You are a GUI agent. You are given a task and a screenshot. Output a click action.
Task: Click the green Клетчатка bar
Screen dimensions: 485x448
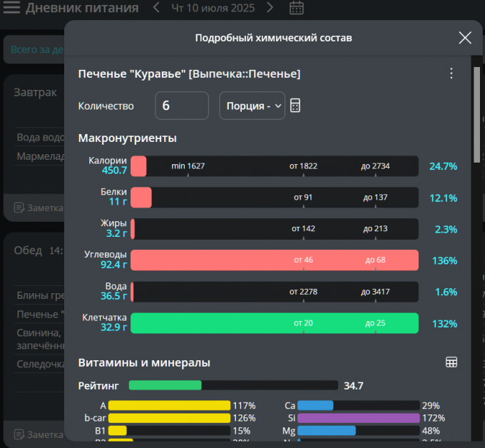pyautogui.click(x=275, y=323)
